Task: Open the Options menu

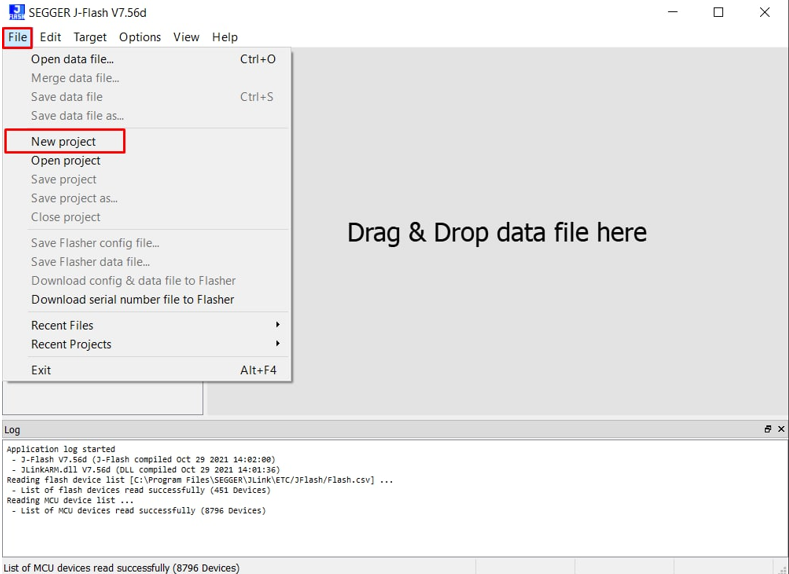Action: click(140, 37)
